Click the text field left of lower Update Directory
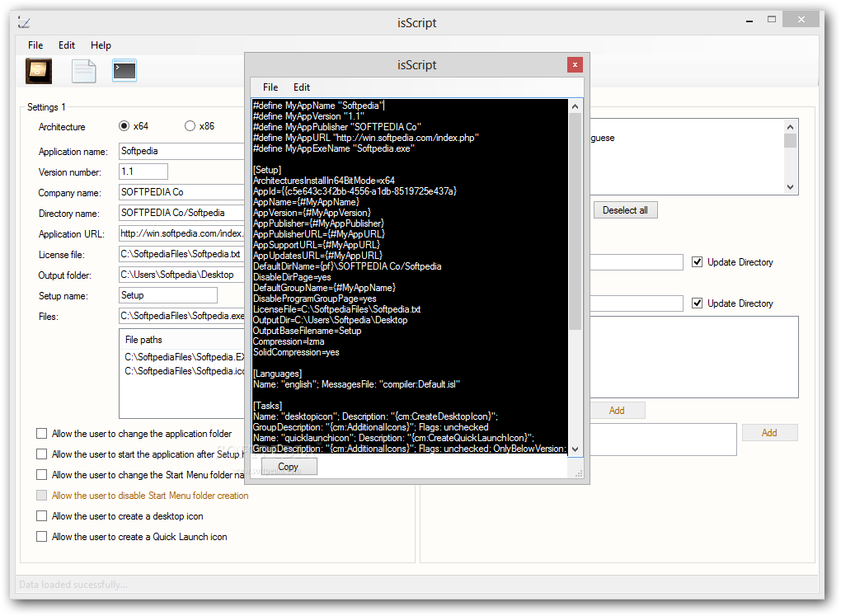 tap(637, 303)
